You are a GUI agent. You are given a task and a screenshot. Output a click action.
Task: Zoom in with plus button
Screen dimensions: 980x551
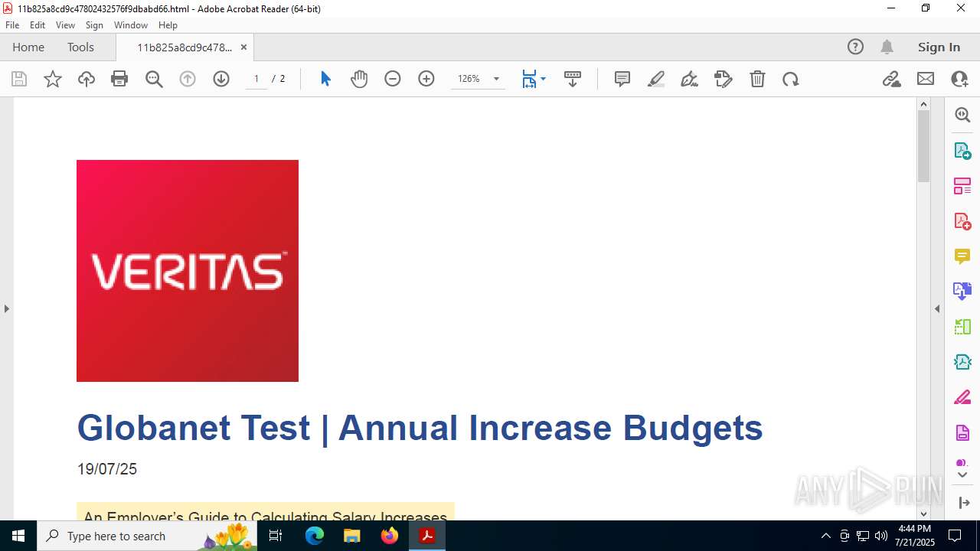click(426, 79)
